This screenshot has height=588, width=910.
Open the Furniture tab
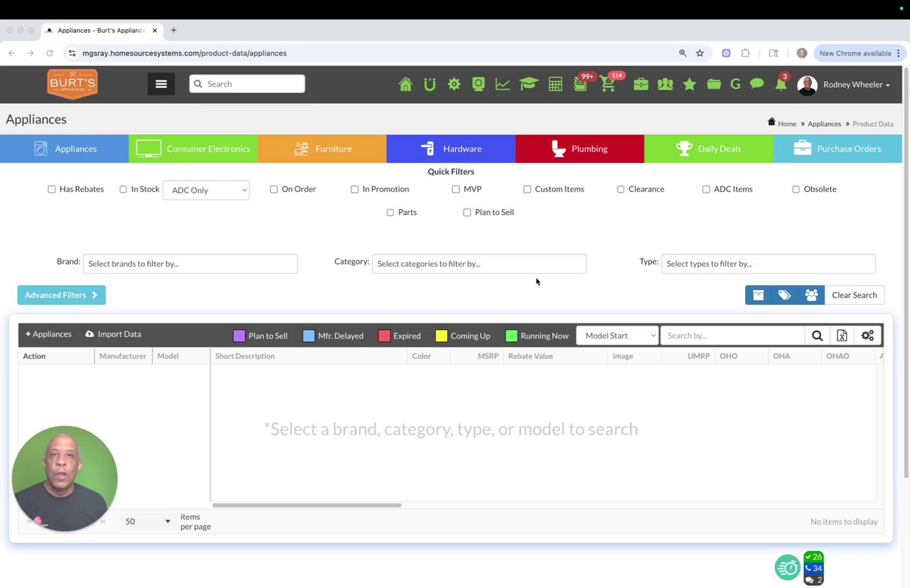[x=322, y=149]
